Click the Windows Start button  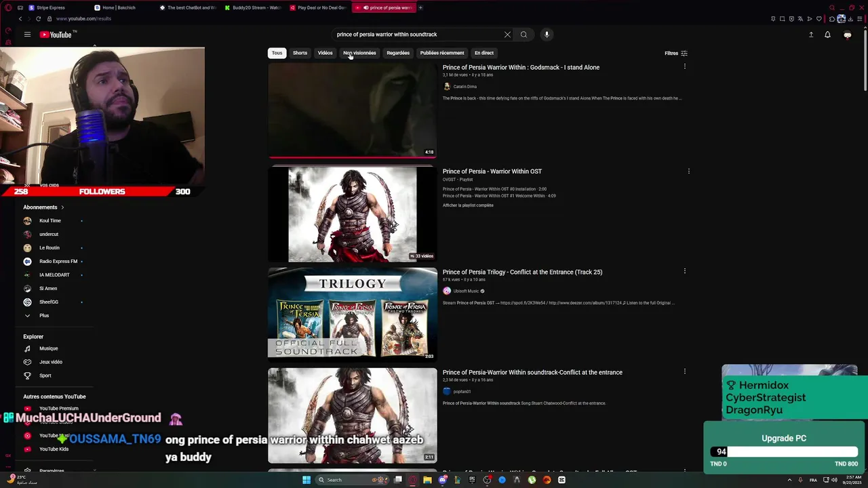coord(307,480)
